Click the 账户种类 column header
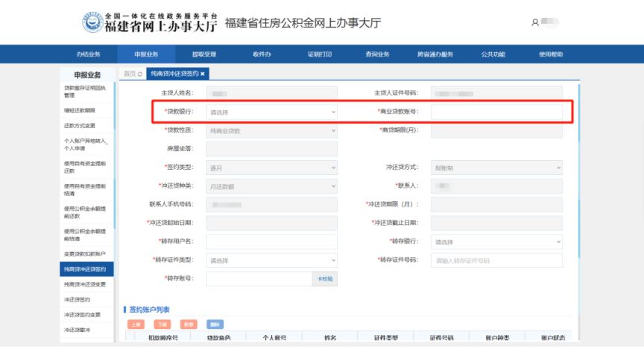644x347 pixels. [498, 337]
